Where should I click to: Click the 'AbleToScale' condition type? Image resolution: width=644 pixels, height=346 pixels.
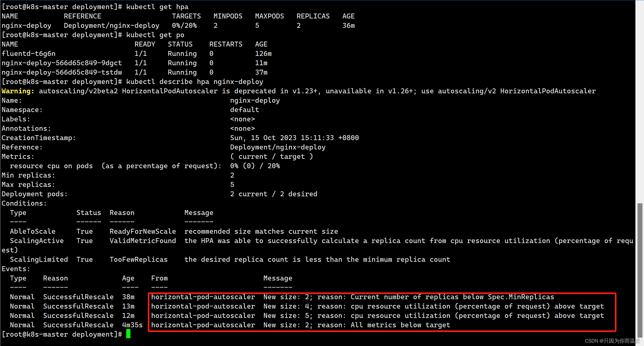coord(33,231)
